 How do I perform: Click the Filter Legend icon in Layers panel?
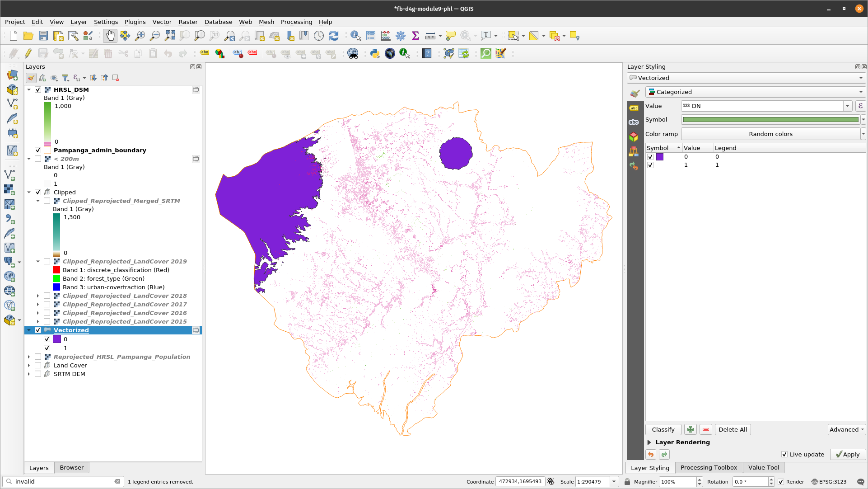click(65, 77)
